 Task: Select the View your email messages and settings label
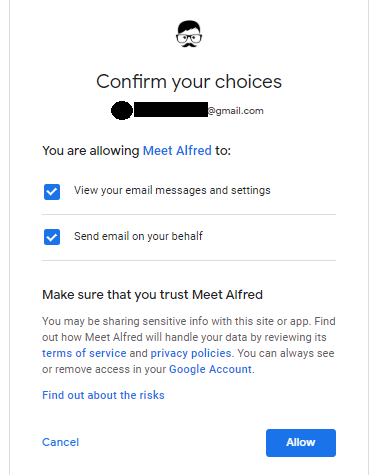pos(172,190)
